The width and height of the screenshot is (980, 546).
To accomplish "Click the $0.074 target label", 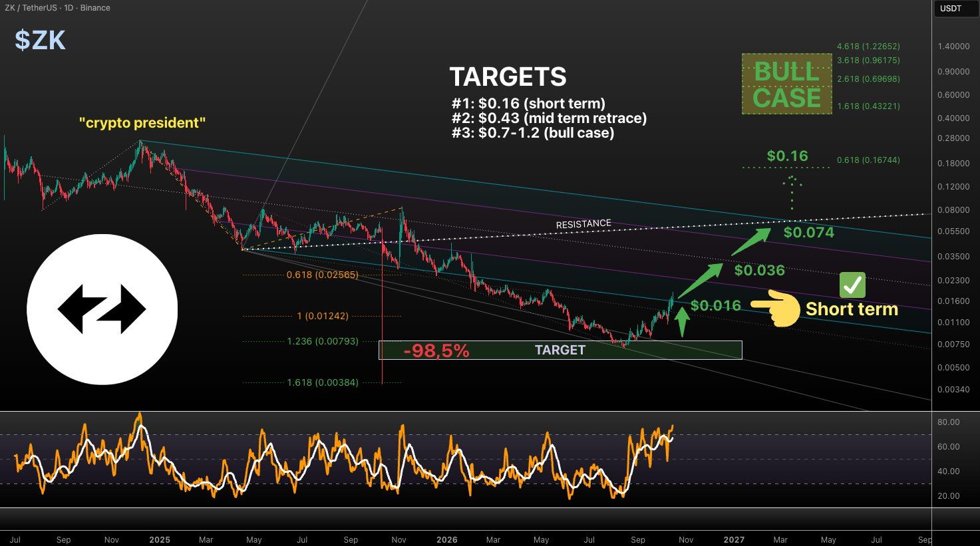I will (808, 232).
